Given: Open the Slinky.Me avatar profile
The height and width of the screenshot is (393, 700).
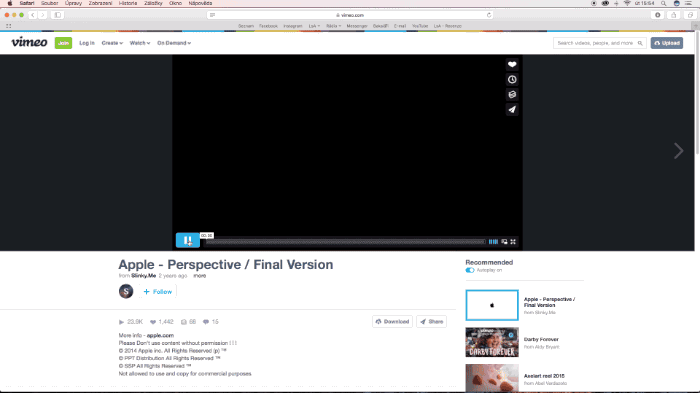Looking at the screenshot, I should pos(126,291).
